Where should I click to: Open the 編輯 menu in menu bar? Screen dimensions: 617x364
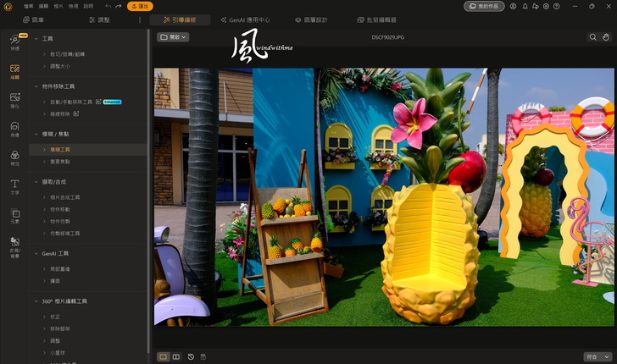(x=43, y=6)
